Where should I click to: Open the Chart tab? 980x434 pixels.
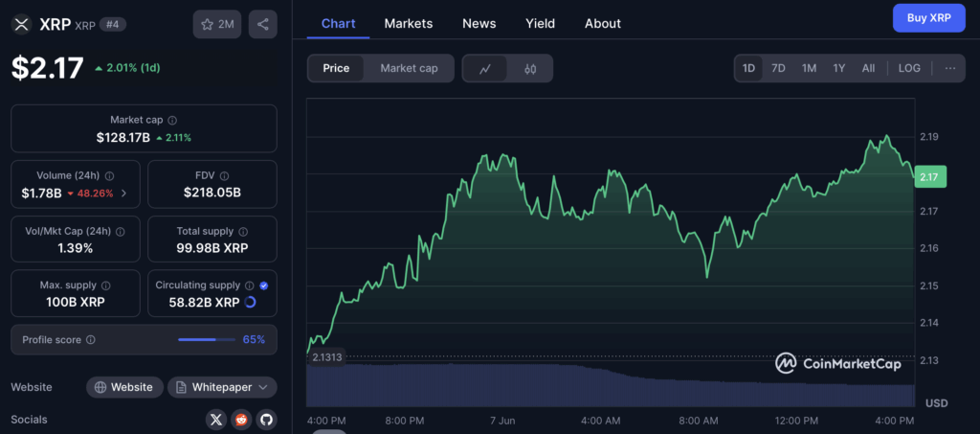338,24
